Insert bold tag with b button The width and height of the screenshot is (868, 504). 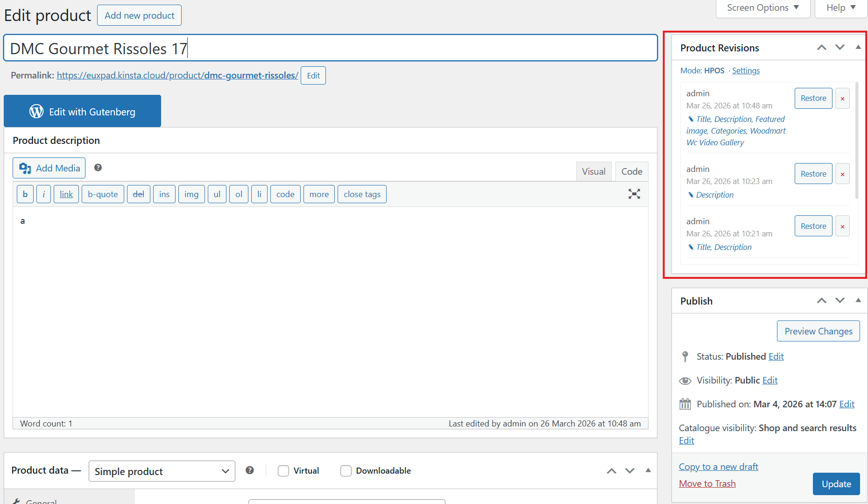tap(25, 194)
